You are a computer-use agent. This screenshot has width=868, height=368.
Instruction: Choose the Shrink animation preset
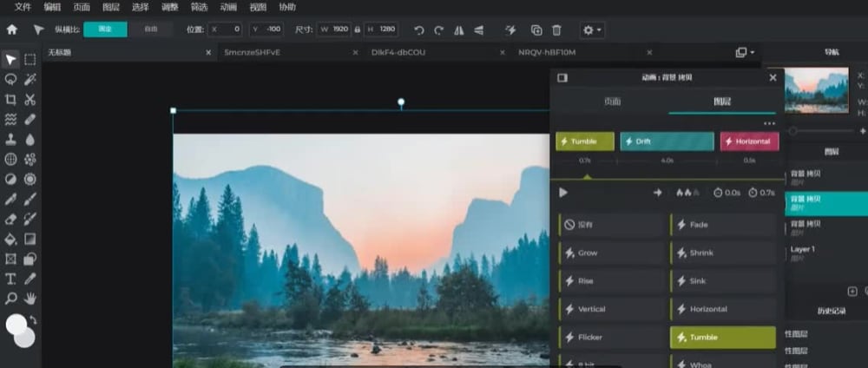coord(723,253)
